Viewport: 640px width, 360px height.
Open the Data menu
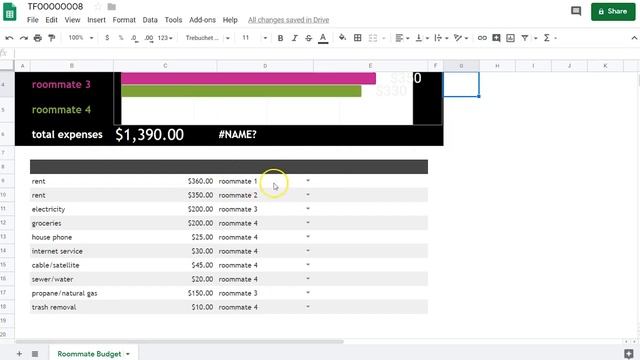pyautogui.click(x=150, y=20)
